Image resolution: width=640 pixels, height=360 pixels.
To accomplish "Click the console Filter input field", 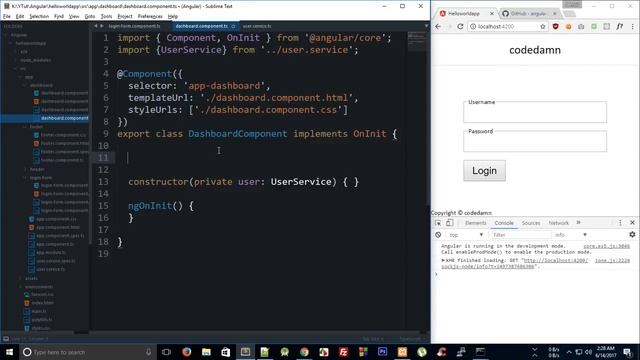I will [x=520, y=235].
